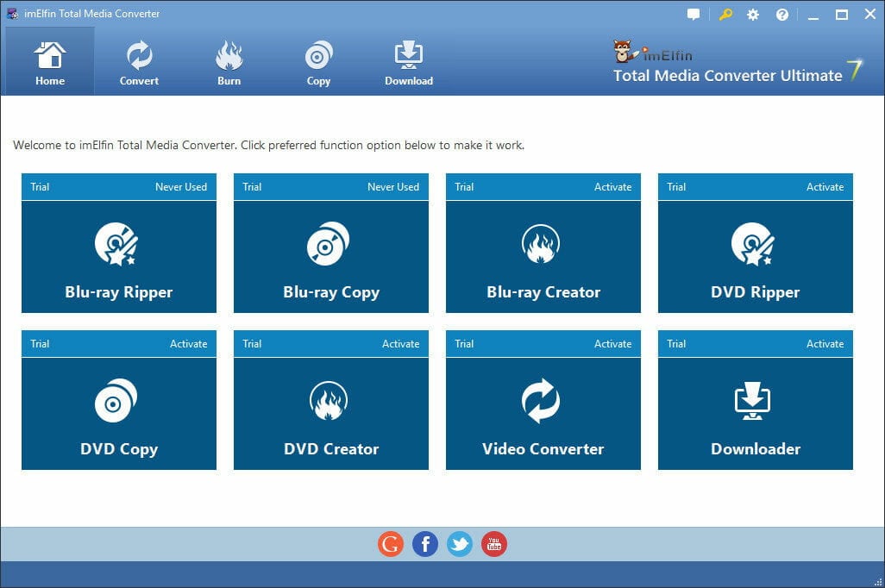Click Trial label on Video Converter tile
The width and height of the screenshot is (885, 588).
(464, 344)
